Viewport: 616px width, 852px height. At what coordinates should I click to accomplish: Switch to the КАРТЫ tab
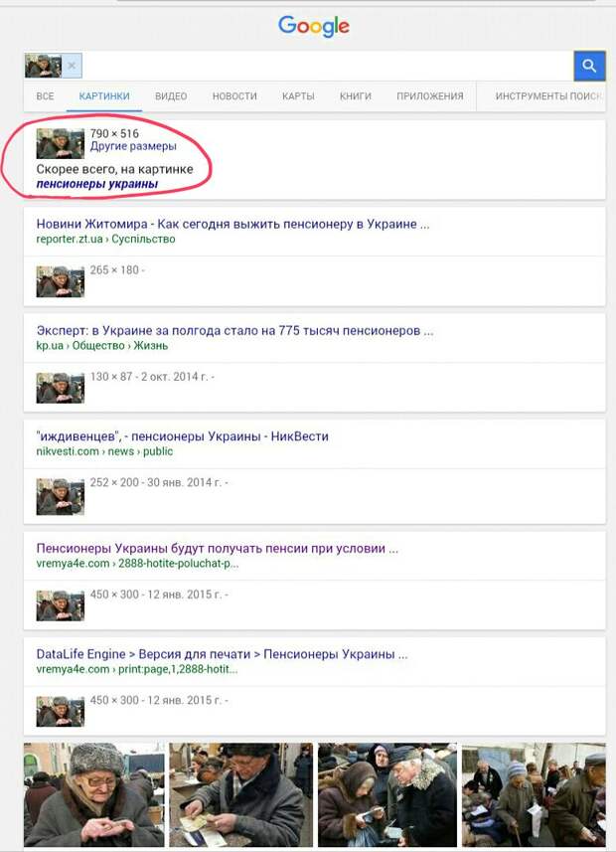point(298,96)
